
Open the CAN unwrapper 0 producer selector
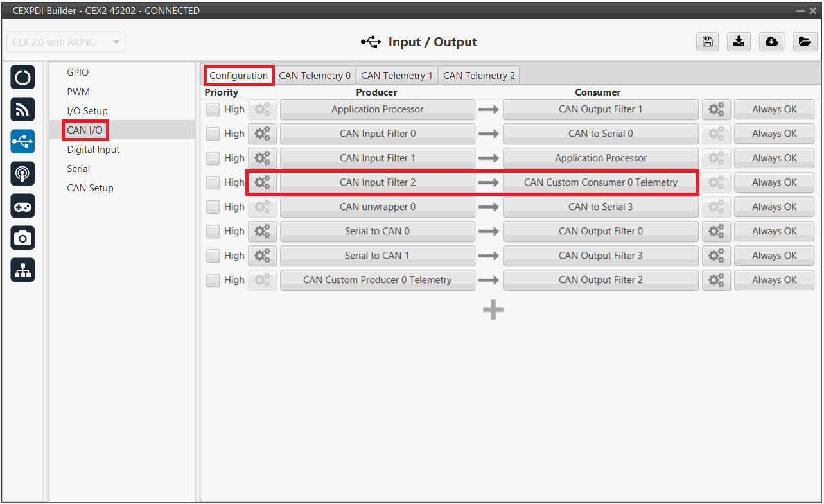point(377,207)
